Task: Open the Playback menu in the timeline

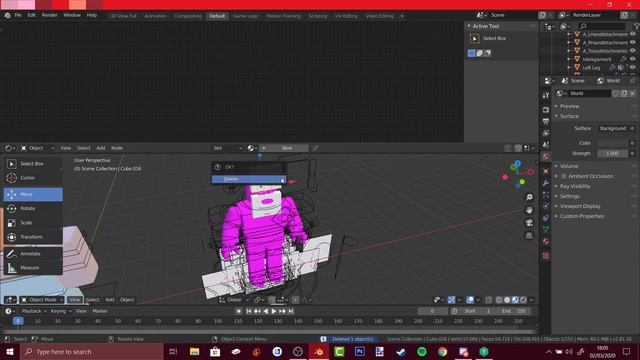Action: (x=31, y=311)
